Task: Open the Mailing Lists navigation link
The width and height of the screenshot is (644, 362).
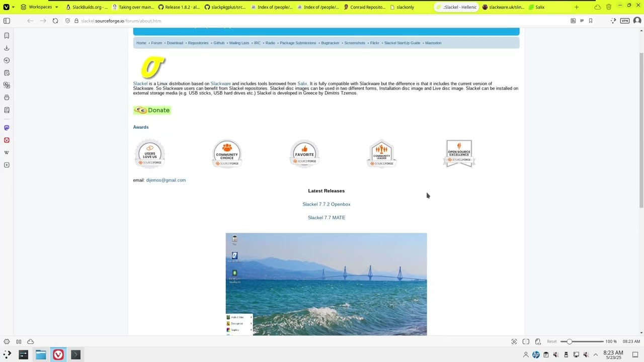Action: [x=239, y=43]
